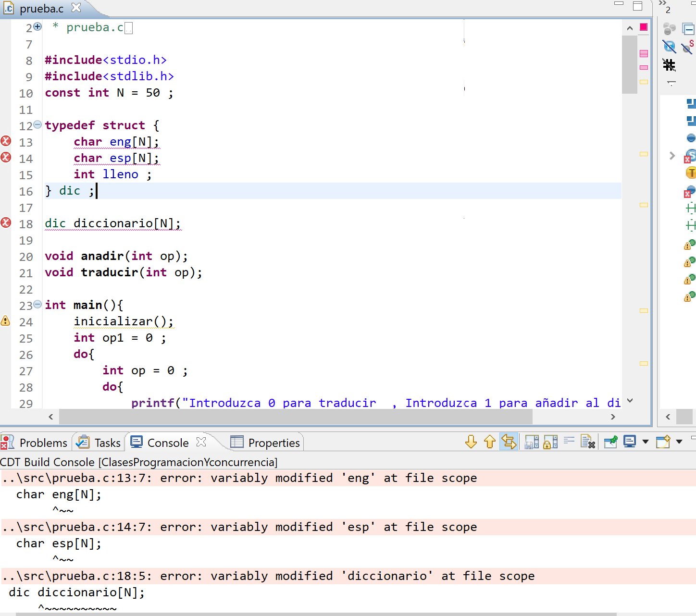Click error marker on line 13

point(6,141)
